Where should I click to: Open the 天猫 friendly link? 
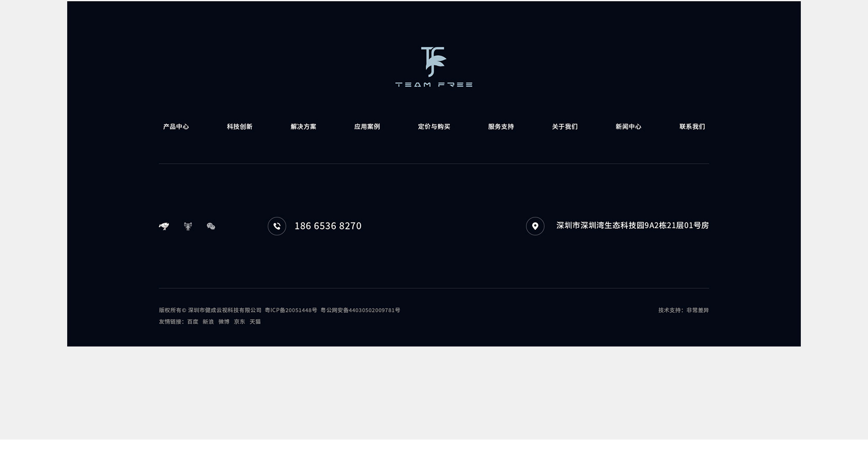(x=255, y=322)
